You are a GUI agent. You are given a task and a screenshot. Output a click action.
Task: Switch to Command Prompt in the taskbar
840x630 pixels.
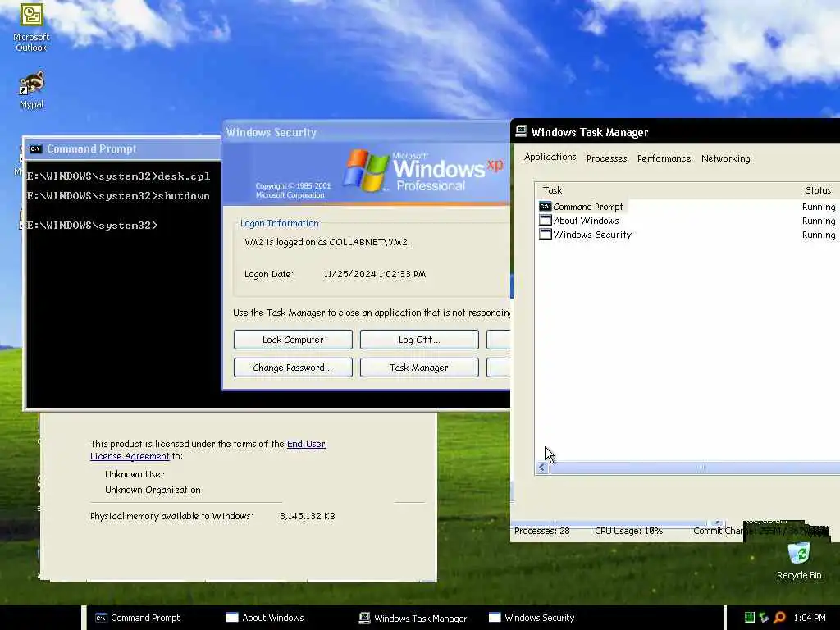pos(138,618)
